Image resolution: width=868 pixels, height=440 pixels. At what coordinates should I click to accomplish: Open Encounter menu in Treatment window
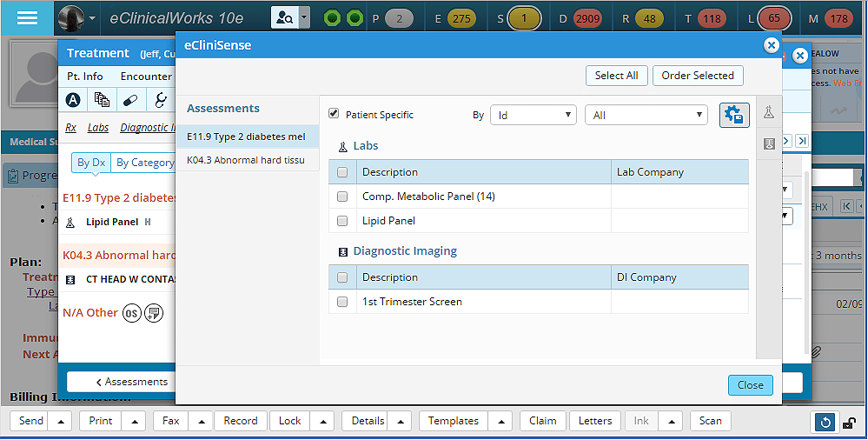[146, 77]
